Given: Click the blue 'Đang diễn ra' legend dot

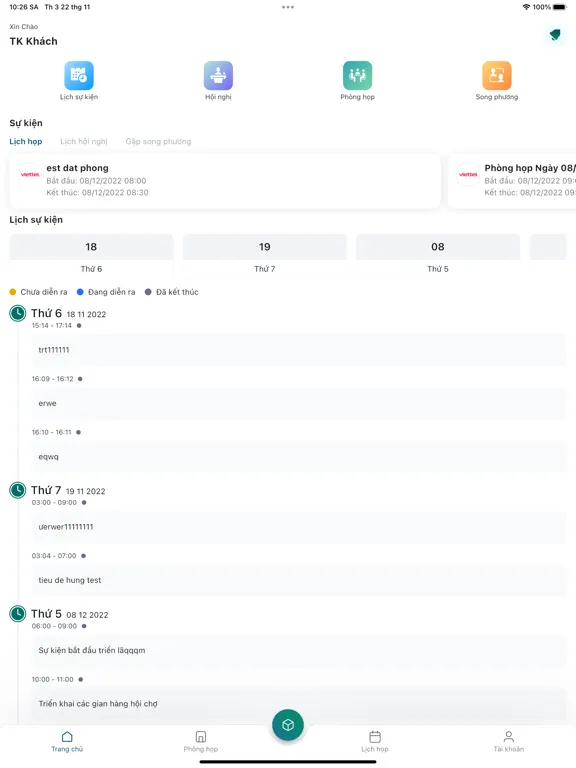Looking at the screenshot, I should click(x=80, y=292).
